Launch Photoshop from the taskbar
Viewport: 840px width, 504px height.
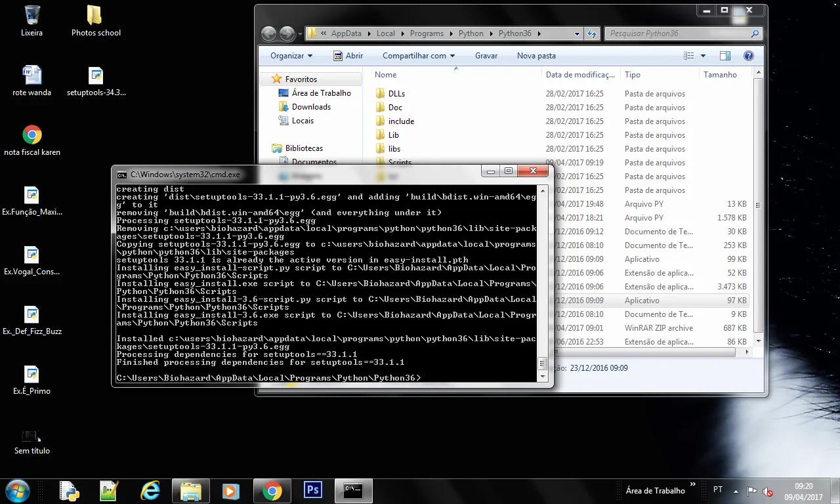click(313, 491)
